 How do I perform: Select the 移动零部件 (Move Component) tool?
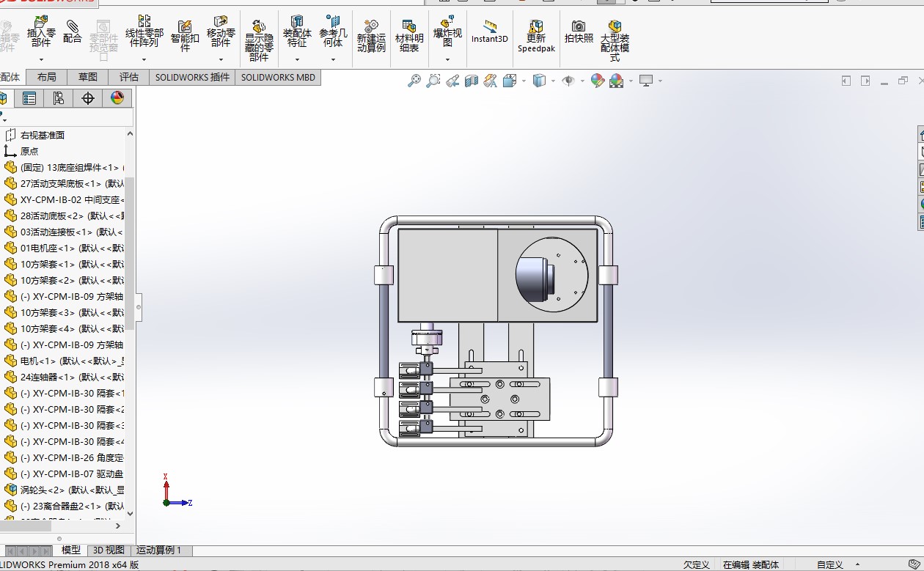(x=221, y=33)
